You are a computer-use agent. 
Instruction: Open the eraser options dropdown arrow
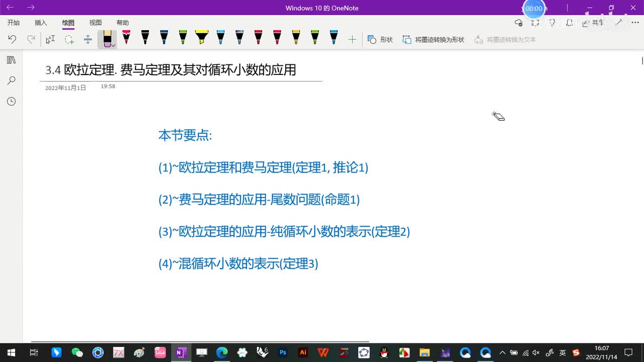[114, 45]
